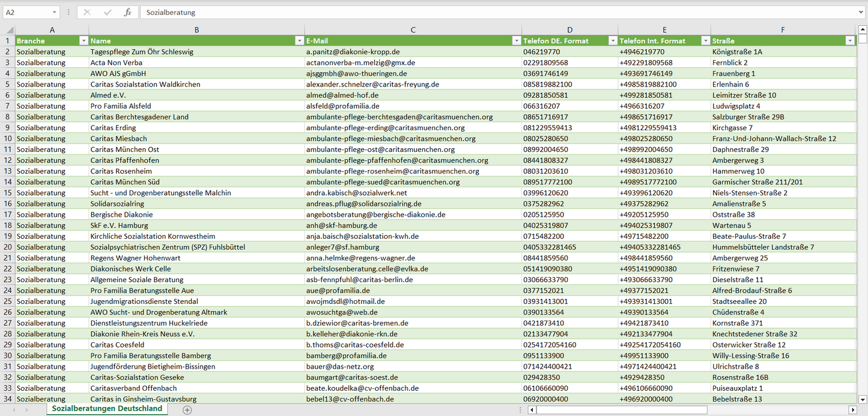Add a new sheet with the plus icon
This screenshot has height=416, width=868.
pyautogui.click(x=187, y=409)
